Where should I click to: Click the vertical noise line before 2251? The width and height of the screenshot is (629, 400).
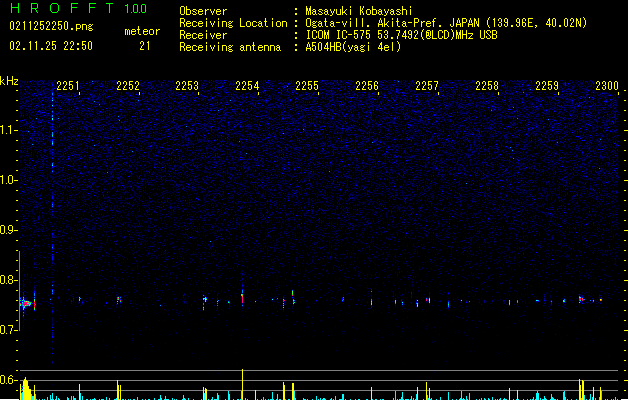point(52,227)
